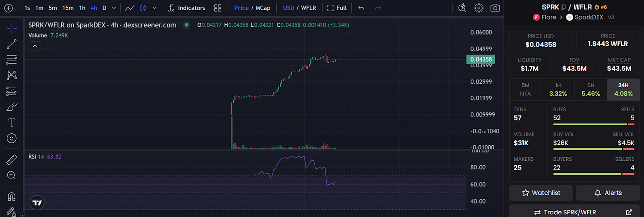Image resolution: width=644 pixels, height=217 pixels.
Task: Open external link icon beside Trade button
Action: pyautogui.click(x=629, y=212)
